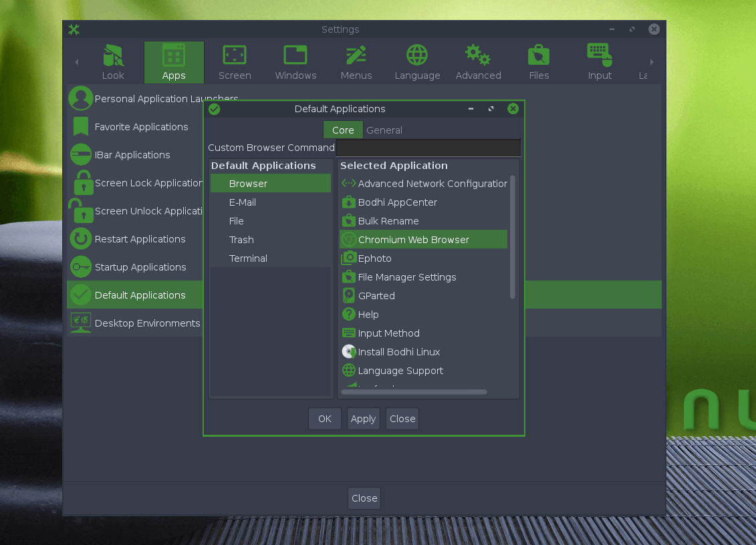Select the Advanced gears icon
The height and width of the screenshot is (545, 756).
point(478,55)
